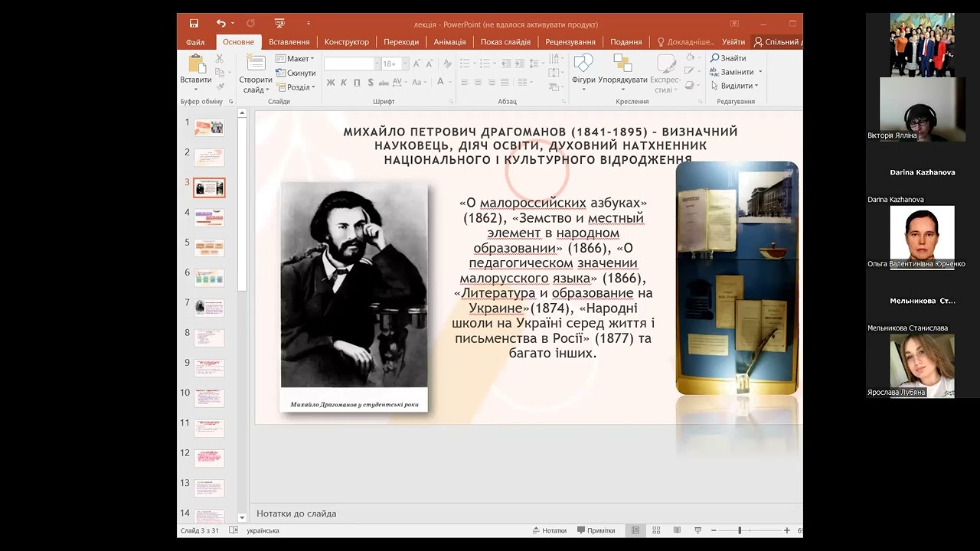Toggle bold Ж formatting
The height and width of the screenshot is (551, 980).
click(x=331, y=83)
